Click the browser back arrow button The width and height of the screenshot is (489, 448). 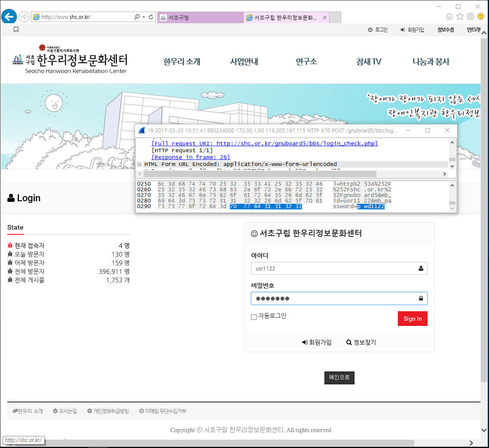pyautogui.click(x=9, y=16)
